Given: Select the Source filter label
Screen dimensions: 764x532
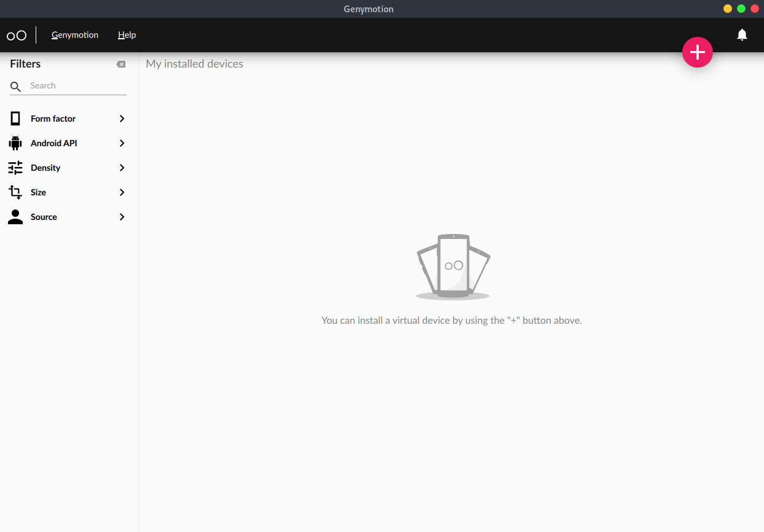Looking at the screenshot, I should click(x=44, y=217).
